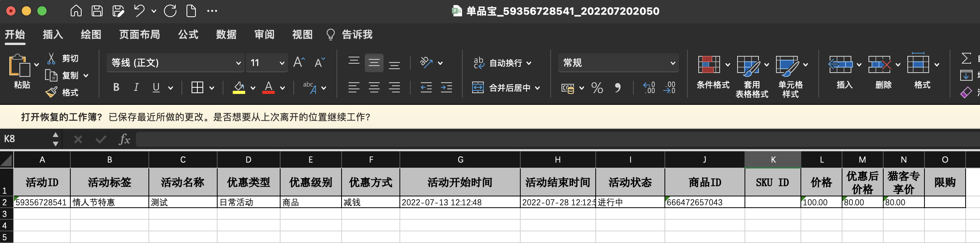Decrease the indent

pyautogui.click(x=426, y=88)
